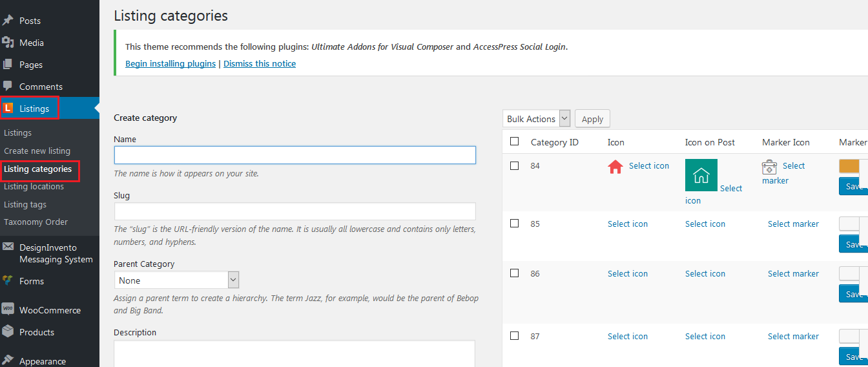Click the Slug input field

295,211
